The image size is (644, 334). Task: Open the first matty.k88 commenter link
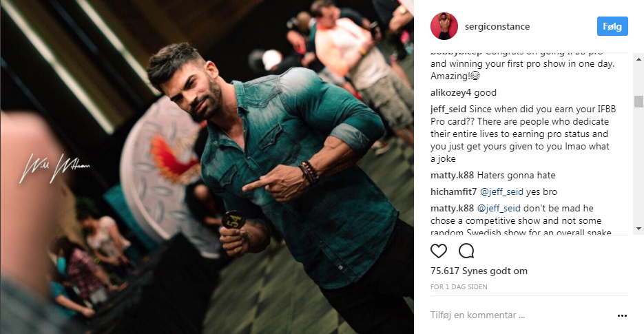(x=452, y=176)
